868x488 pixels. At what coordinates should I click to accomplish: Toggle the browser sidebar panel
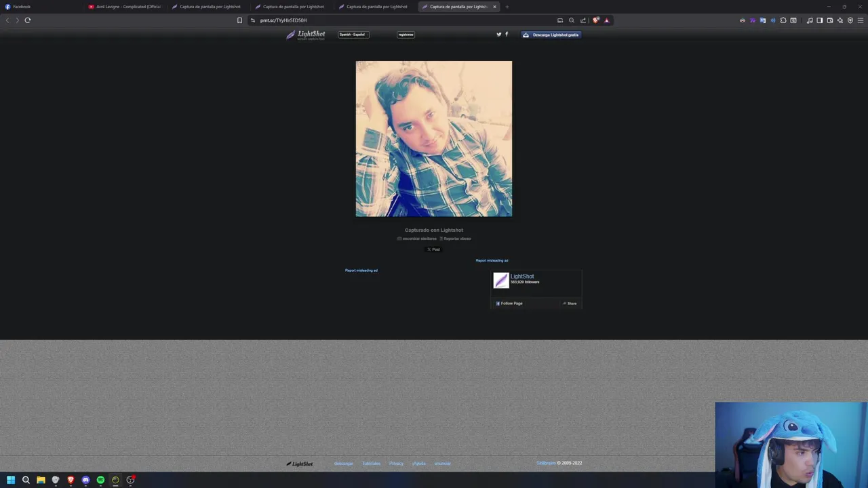pyautogui.click(x=819, y=20)
